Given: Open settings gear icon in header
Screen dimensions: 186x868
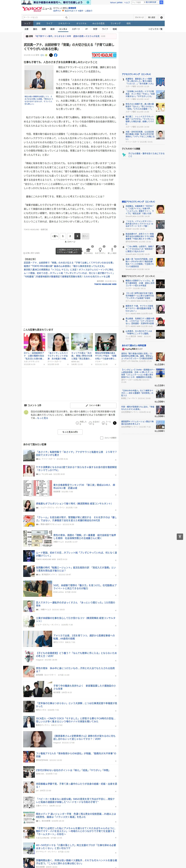Looking at the screenshot, I should click(x=161, y=18).
